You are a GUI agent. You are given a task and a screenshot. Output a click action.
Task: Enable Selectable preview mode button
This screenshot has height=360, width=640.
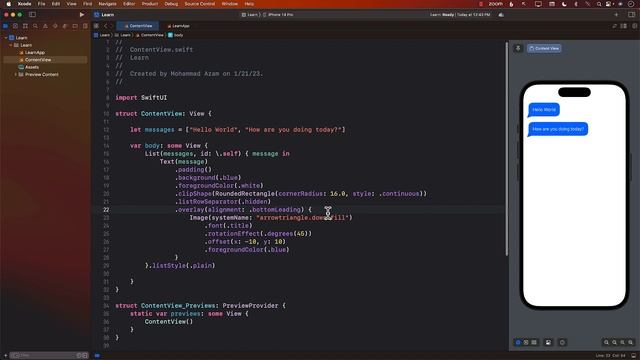526,342
